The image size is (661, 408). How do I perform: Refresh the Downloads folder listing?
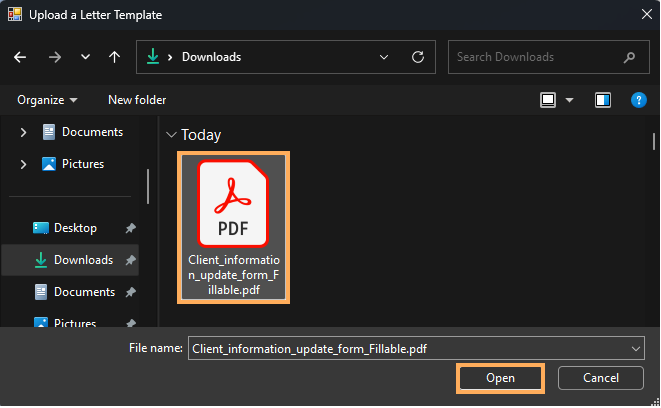tap(417, 57)
